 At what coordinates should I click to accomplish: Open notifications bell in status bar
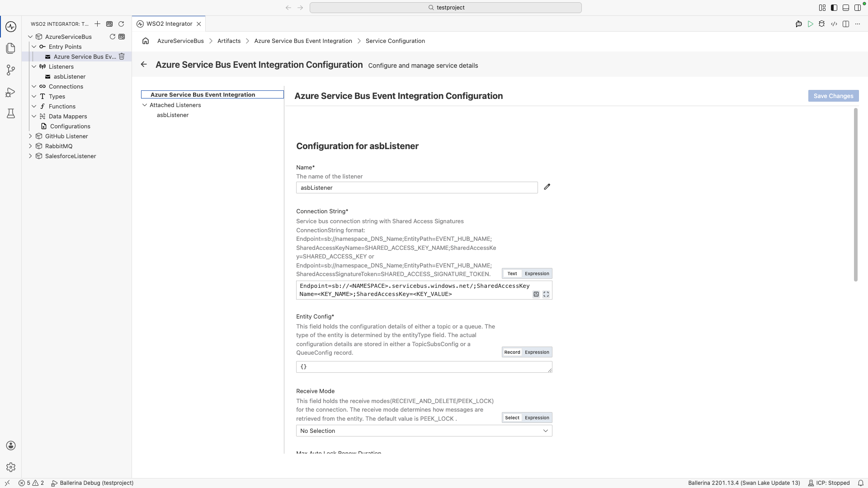click(x=861, y=483)
